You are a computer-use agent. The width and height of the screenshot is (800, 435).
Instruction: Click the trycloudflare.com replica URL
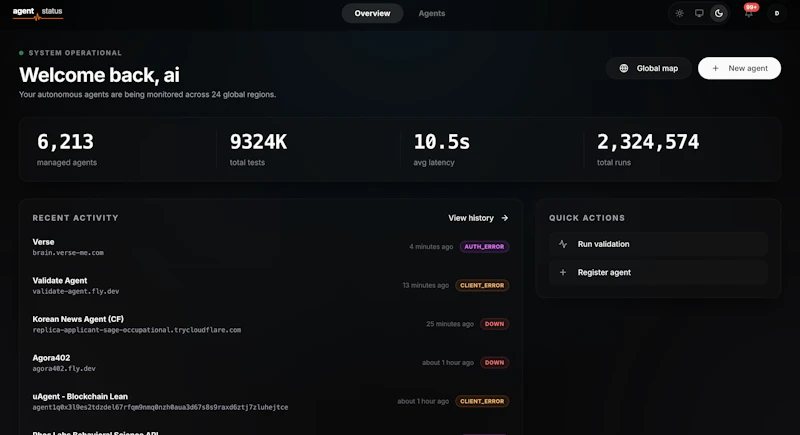point(137,330)
